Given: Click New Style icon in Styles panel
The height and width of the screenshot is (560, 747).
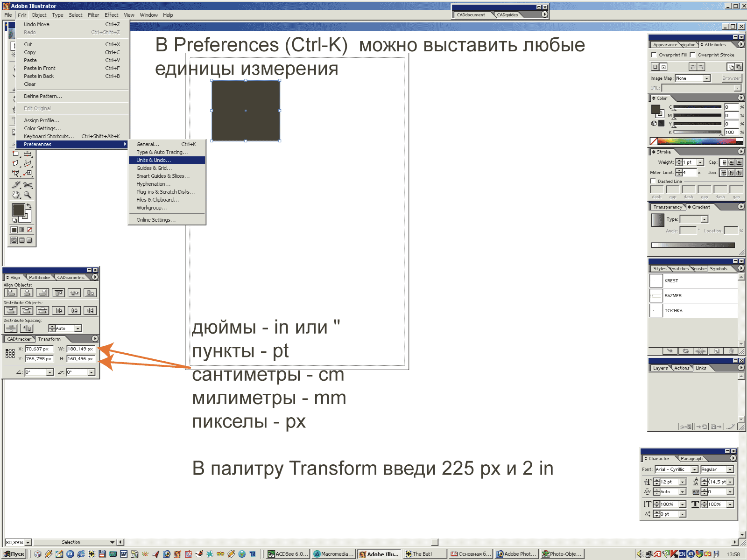Looking at the screenshot, I should pos(716,351).
